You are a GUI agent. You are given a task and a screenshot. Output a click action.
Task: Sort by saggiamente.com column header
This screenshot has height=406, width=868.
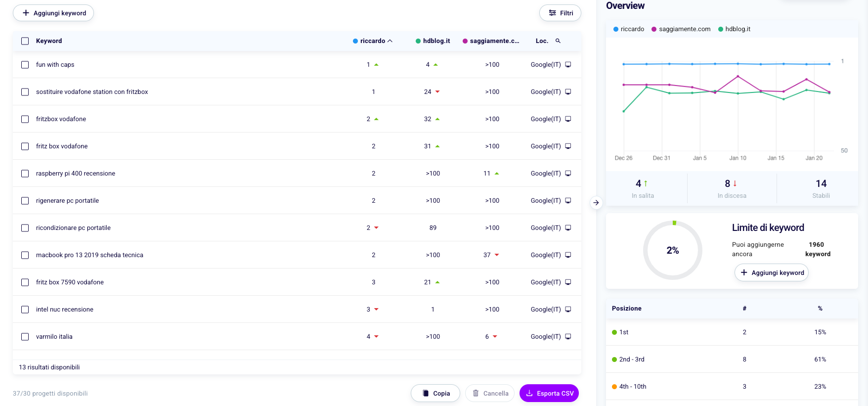494,41
